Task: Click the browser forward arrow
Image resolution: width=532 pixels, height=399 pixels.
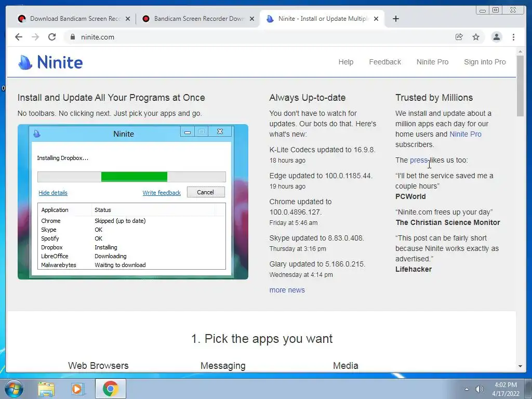Action: [x=35, y=37]
